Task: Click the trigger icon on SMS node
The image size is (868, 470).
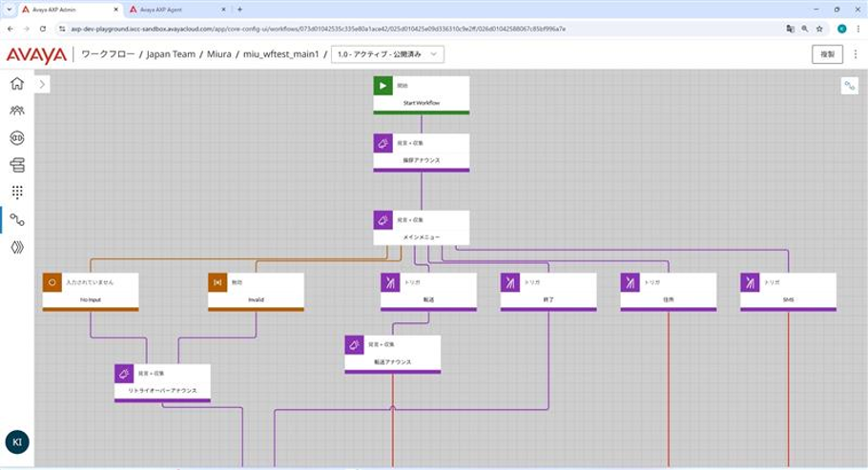Action: 750,282
